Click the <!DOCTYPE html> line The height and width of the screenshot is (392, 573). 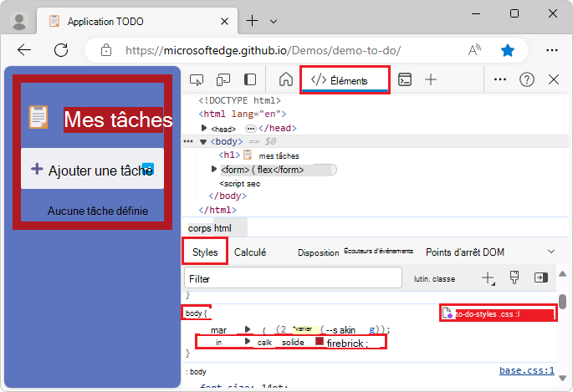pos(240,100)
